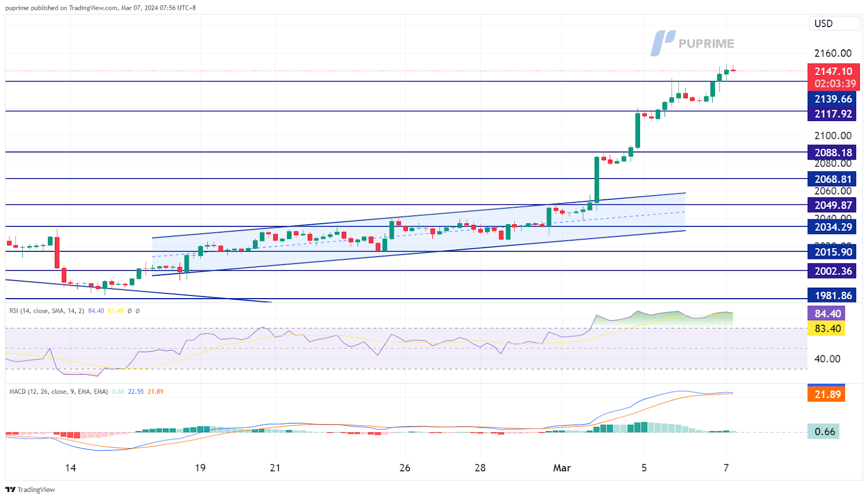Click the 19 date label on time axis
This screenshot has height=499, width=868.
click(200, 468)
